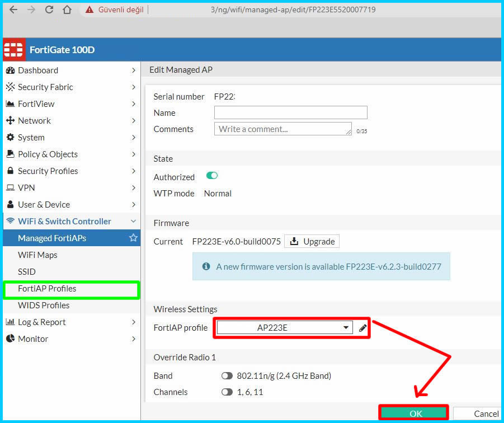Expand the Log & Report chevron
This screenshot has width=504, height=423.
click(134, 322)
